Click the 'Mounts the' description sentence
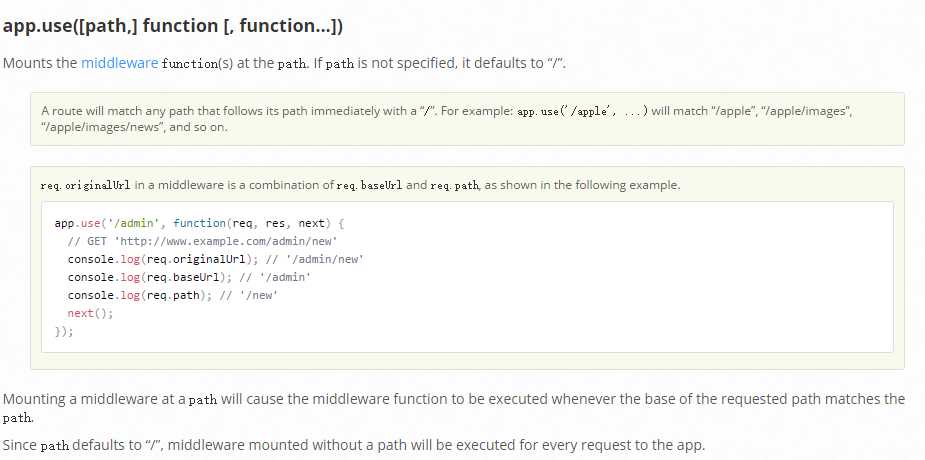The image size is (925, 460). tap(284, 63)
